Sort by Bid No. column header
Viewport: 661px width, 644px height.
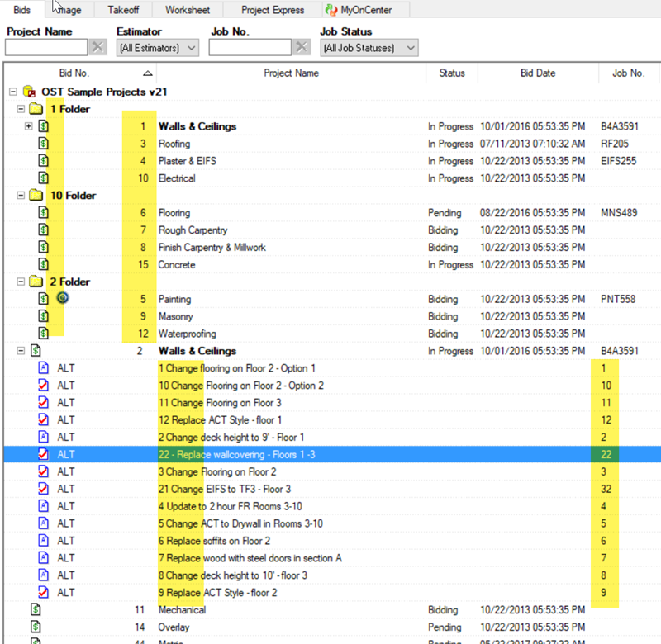80,73
